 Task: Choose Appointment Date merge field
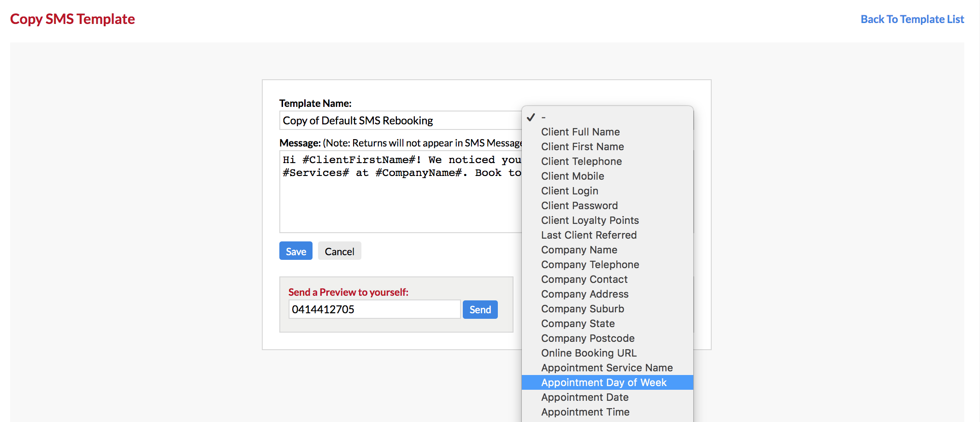(x=584, y=397)
